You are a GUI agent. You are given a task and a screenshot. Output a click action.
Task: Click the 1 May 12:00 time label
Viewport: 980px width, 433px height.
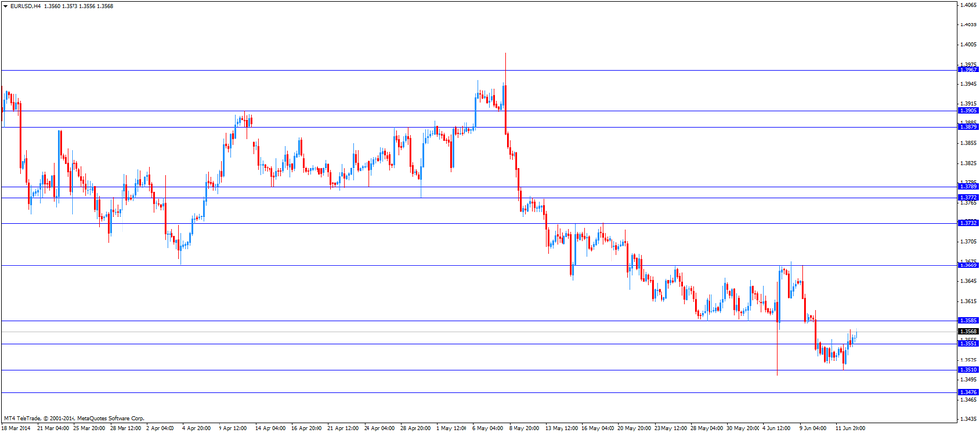pyautogui.click(x=451, y=429)
